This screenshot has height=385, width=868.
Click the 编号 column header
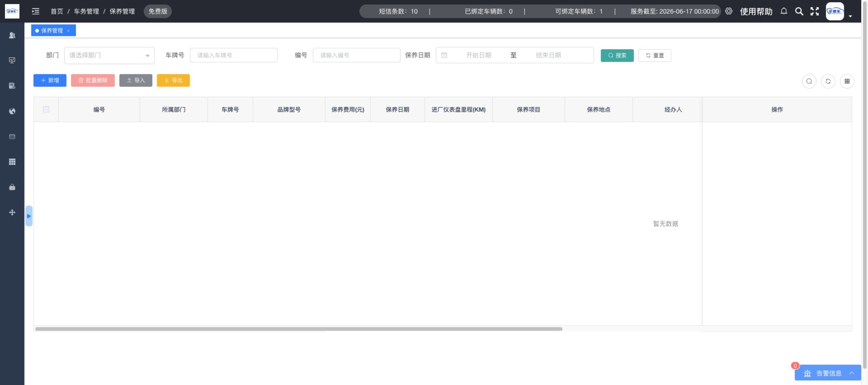coord(99,109)
